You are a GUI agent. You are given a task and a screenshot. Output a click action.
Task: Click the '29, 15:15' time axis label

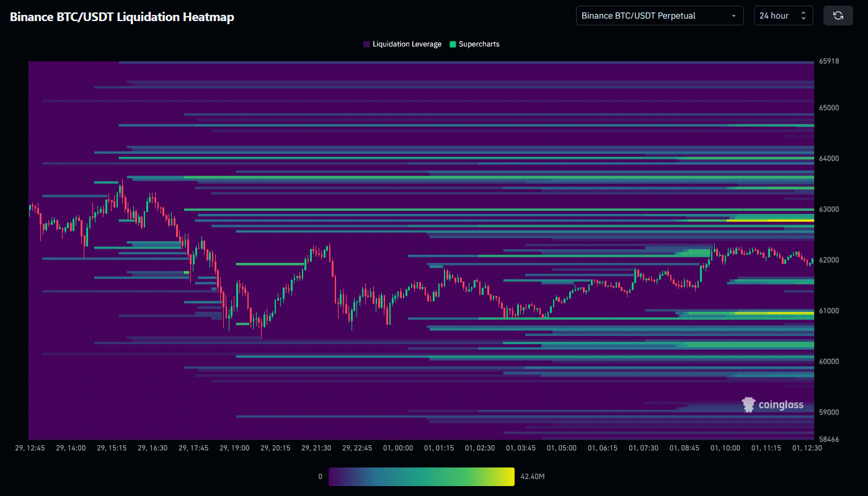coord(112,448)
